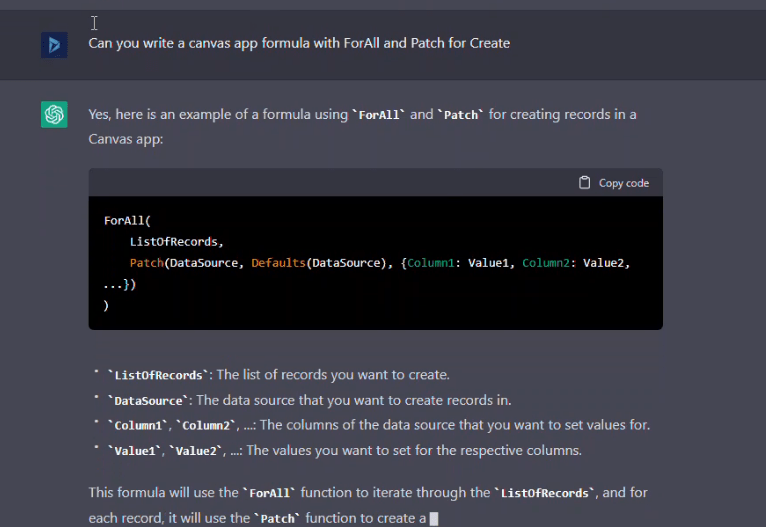Click the green ChatGPT logo avatar
Image resolution: width=766 pixels, height=527 pixels.
pos(54,115)
